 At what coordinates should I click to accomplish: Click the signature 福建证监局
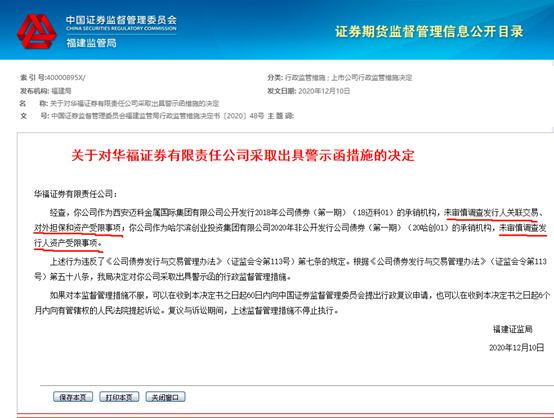pyautogui.click(x=513, y=329)
